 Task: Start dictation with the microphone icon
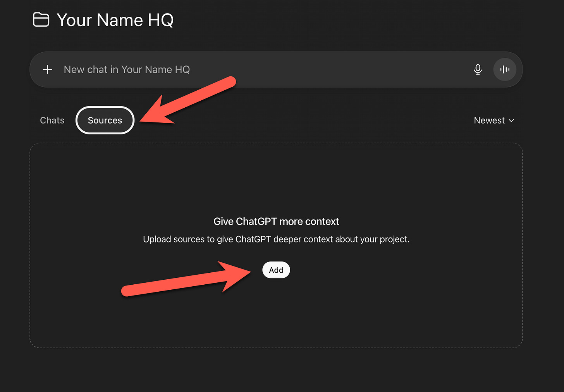478,69
